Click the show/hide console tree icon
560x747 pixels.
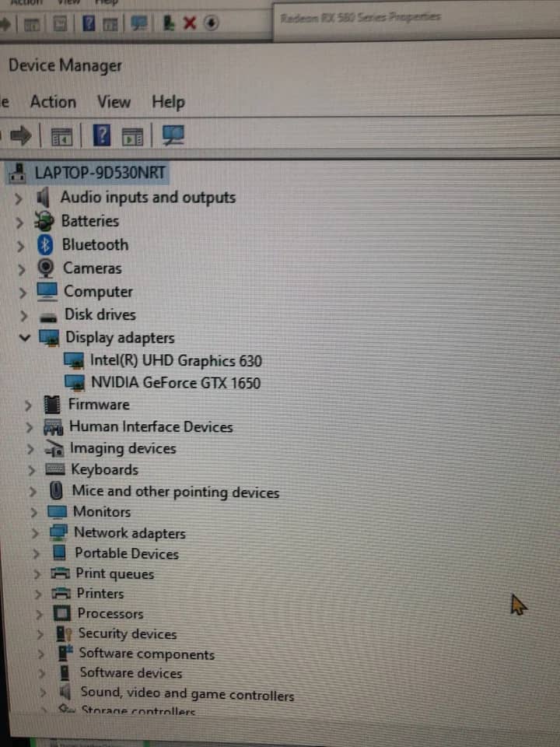pos(61,137)
